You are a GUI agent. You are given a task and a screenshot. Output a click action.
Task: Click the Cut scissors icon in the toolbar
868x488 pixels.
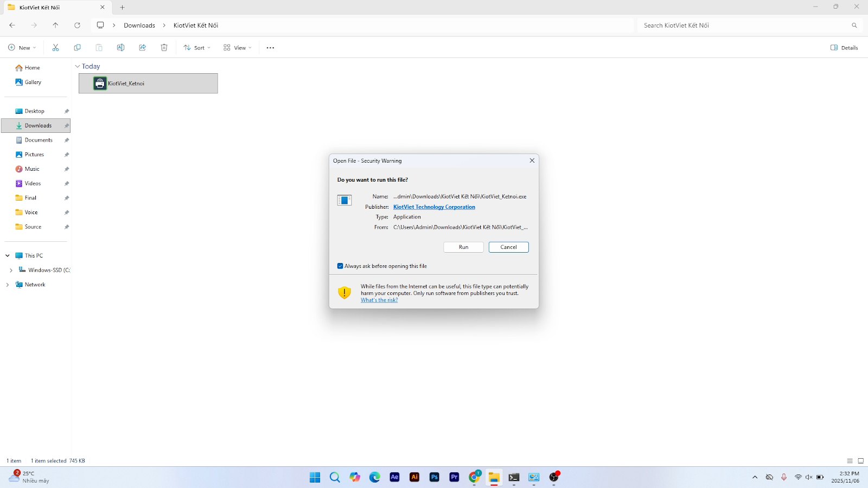point(55,48)
